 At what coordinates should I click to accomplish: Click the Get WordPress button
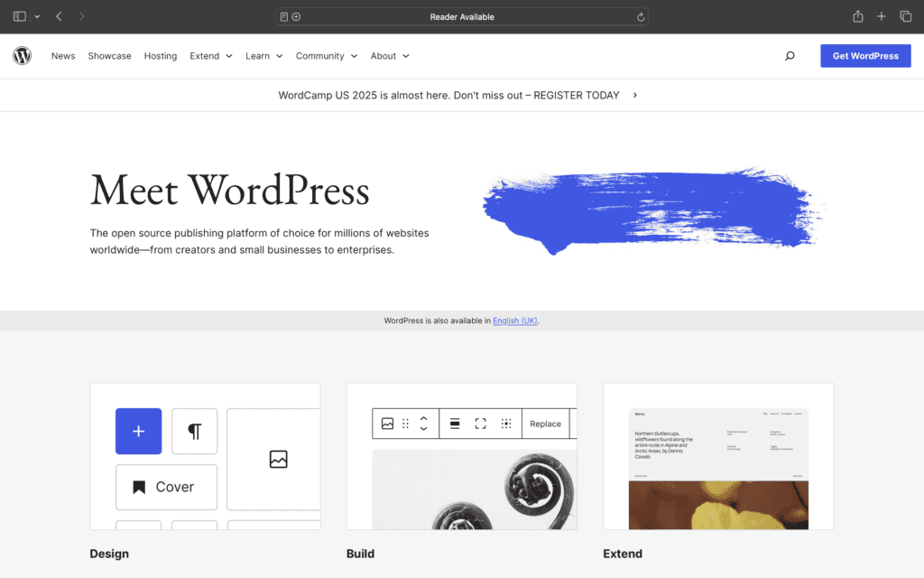point(865,56)
